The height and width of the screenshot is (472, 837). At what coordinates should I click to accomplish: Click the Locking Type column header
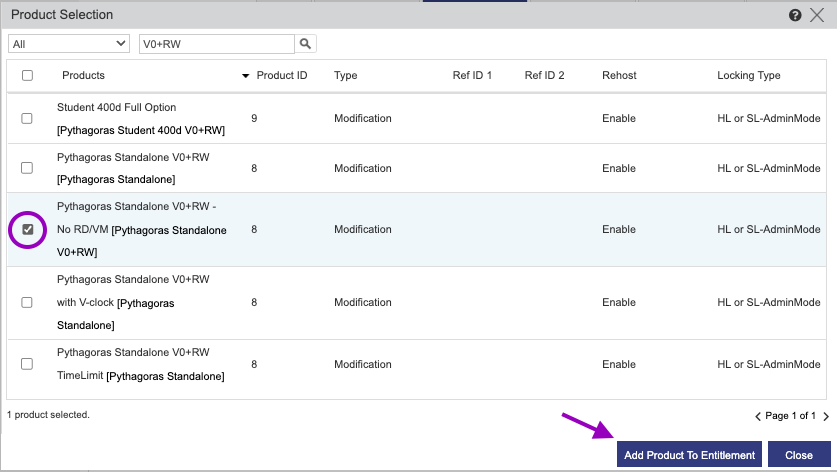click(x=748, y=75)
